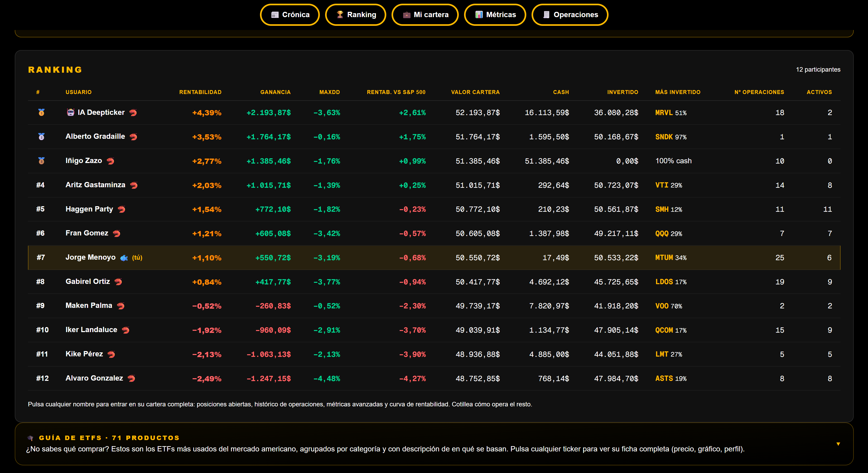Click the MRVL ticker in Más Invertido

click(x=664, y=113)
